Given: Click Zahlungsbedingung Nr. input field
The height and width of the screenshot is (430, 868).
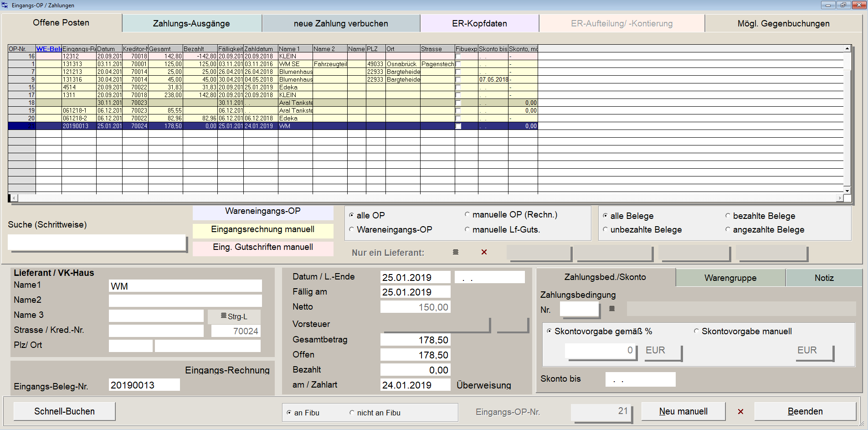Looking at the screenshot, I should click(x=579, y=310).
